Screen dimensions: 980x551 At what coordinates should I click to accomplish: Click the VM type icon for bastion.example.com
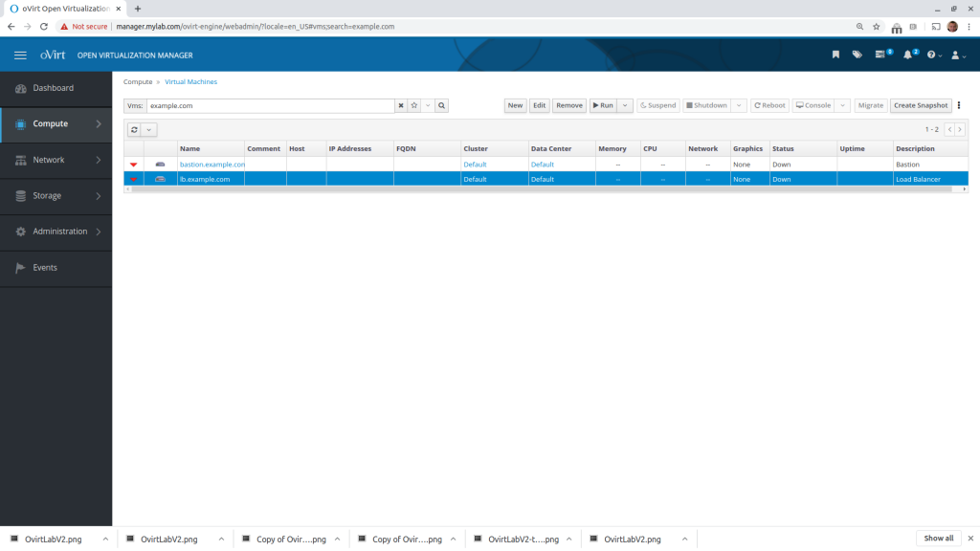pyautogui.click(x=160, y=165)
